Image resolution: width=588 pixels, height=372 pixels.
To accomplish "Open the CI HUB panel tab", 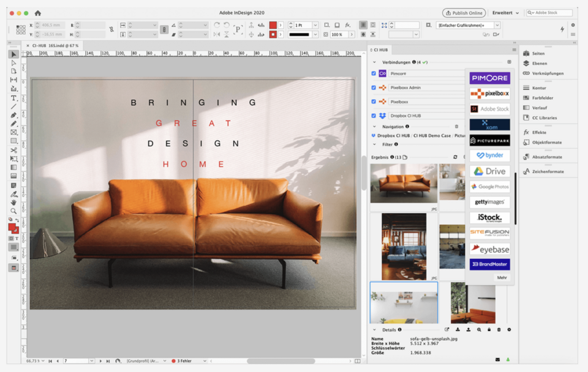I will pos(380,50).
